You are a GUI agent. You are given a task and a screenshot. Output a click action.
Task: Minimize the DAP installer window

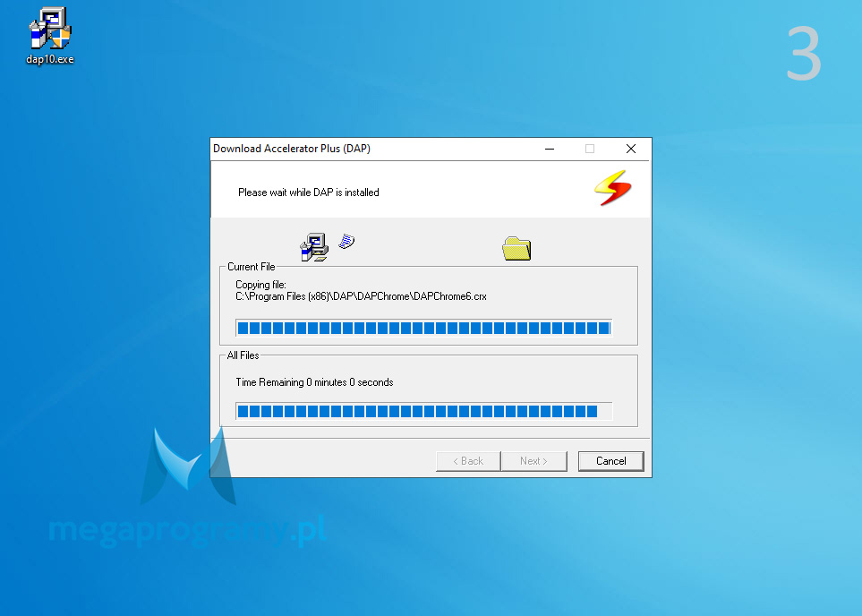click(550, 149)
